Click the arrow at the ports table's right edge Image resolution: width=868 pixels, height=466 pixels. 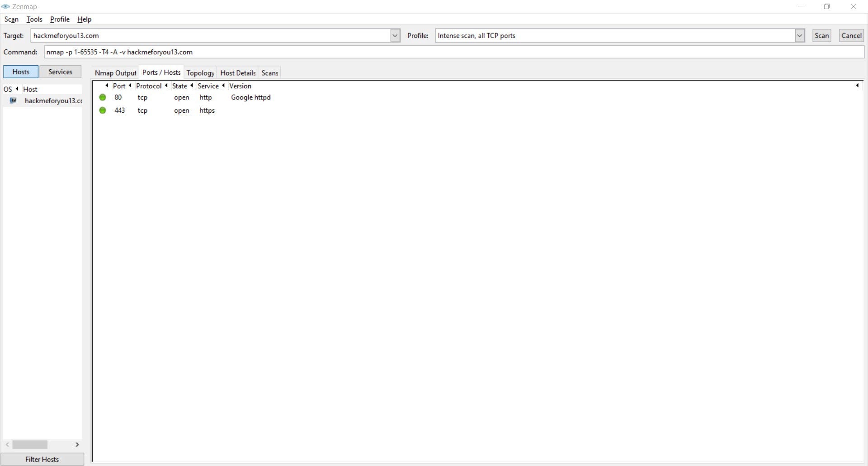pos(857,86)
